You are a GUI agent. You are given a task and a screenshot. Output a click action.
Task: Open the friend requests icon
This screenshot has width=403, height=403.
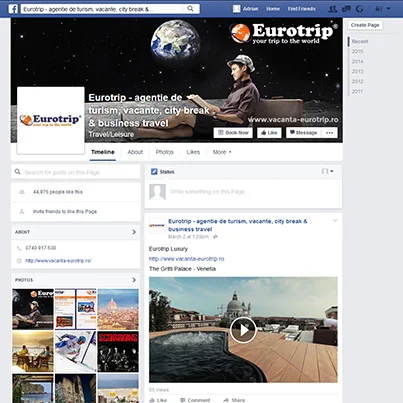coord(332,9)
